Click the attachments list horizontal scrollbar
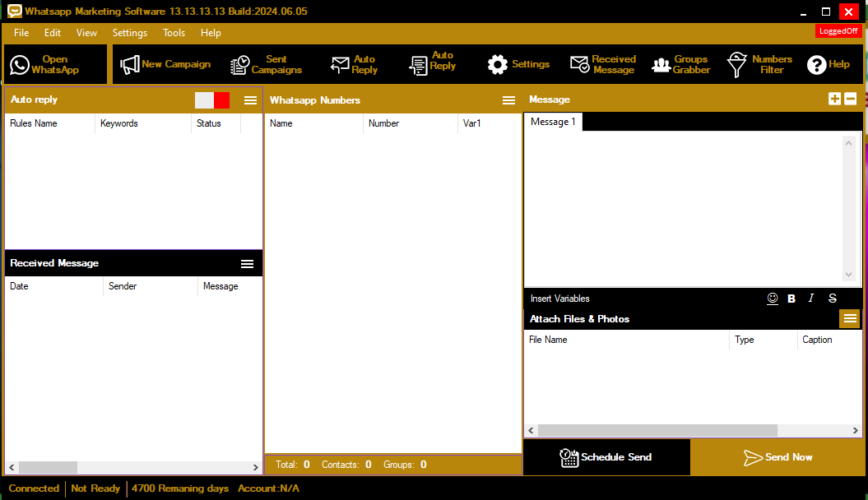Viewport: 868px width, 500px height. tap(658, 431)
